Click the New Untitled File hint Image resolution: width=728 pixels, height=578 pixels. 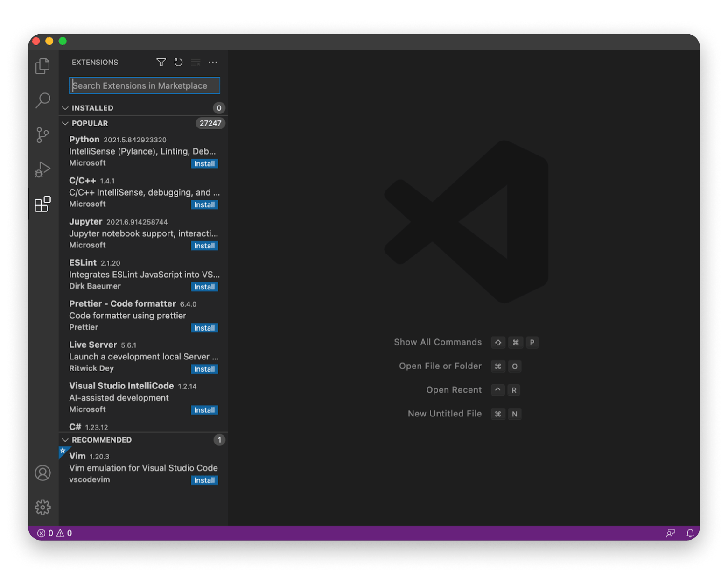[x=445, y=414]
